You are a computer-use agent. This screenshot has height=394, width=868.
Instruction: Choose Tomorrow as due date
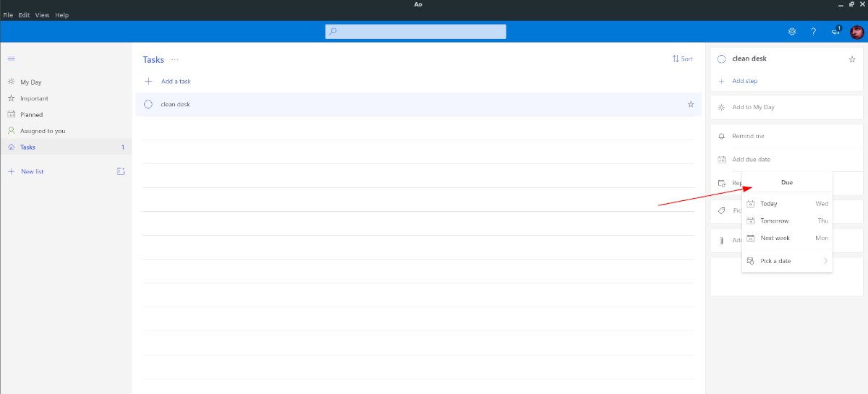787,220
